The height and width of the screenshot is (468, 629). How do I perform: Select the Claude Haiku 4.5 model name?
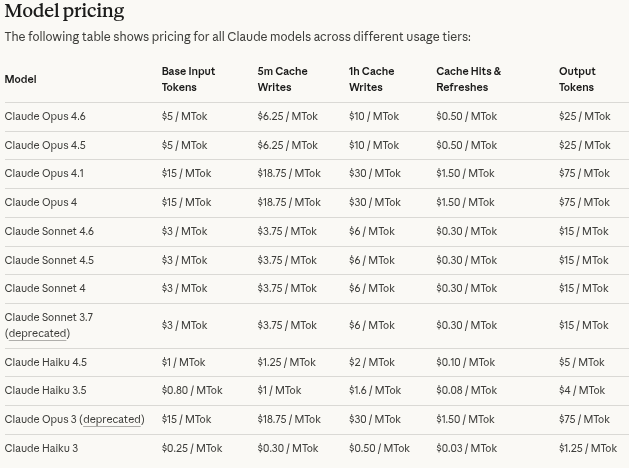coord(45,362)
